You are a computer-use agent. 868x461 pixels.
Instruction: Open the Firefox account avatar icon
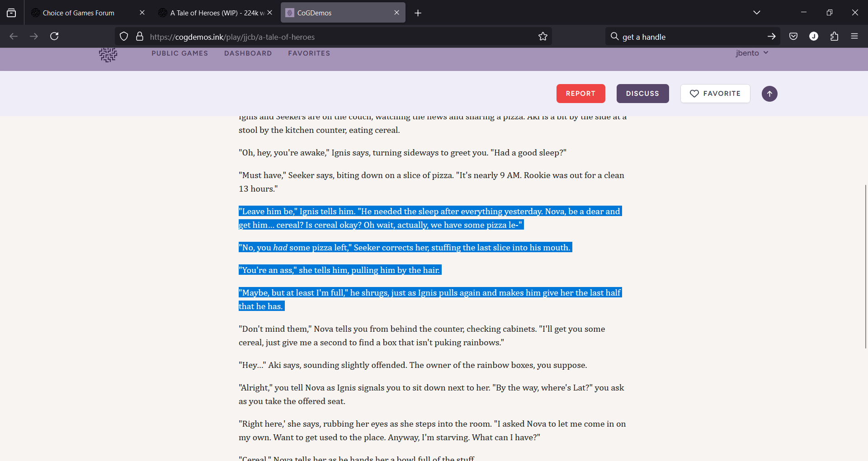pyautogui.click(x=814, y=37)
